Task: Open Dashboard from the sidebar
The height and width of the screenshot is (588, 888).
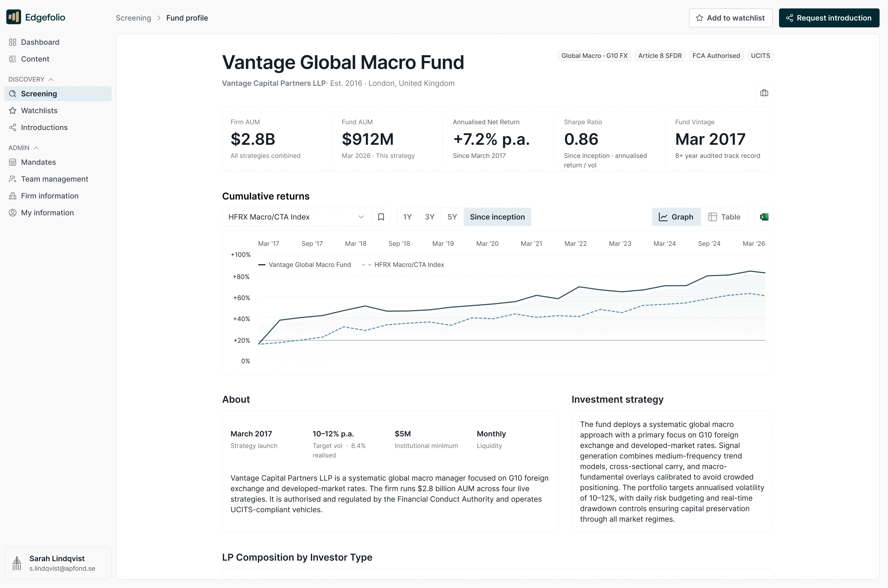Action: (x=58, y=42)
